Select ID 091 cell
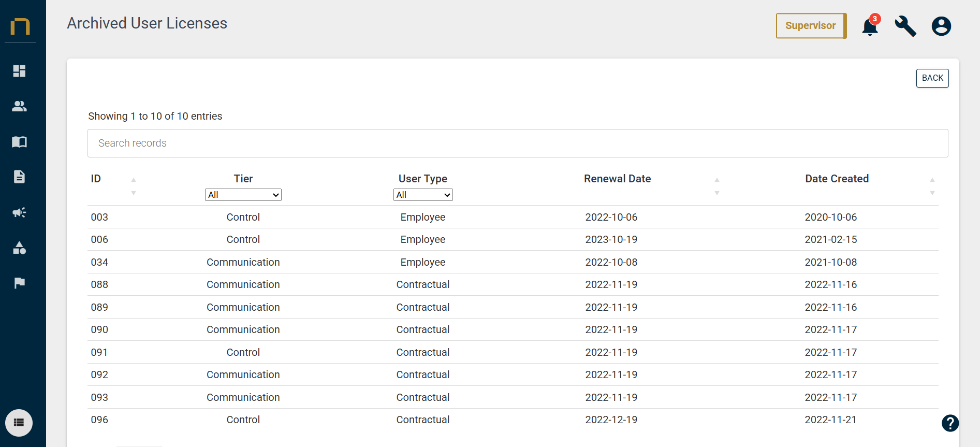Viewport: 980px width, 447px height. click(99, 352)
